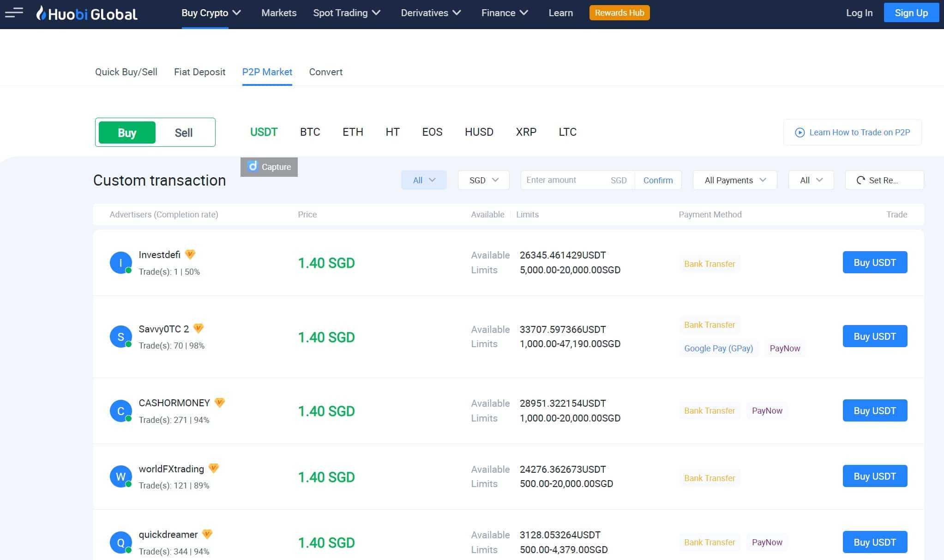
Task: Open the hamburger navigation menu
Action: coord(14,12)
